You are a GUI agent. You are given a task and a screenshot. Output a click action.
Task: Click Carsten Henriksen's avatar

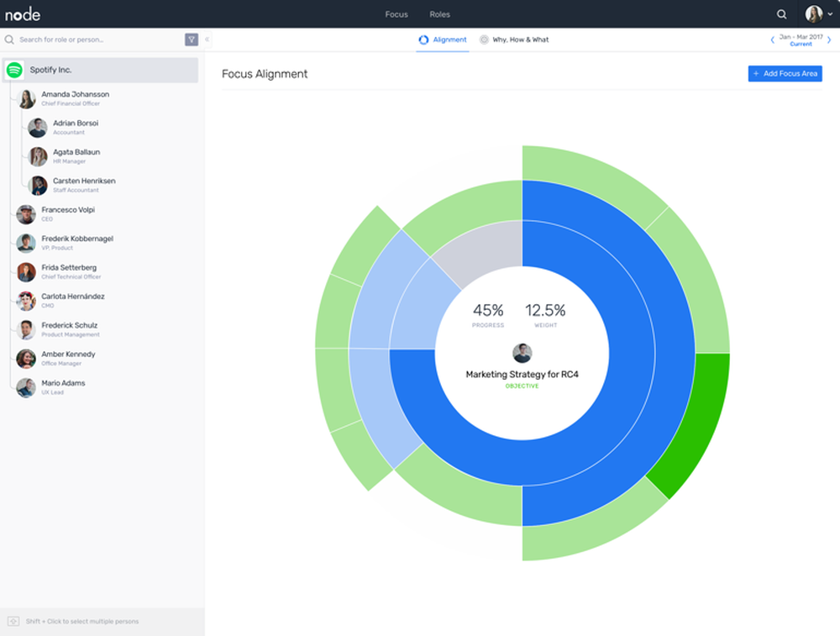(x=38, y=186)
